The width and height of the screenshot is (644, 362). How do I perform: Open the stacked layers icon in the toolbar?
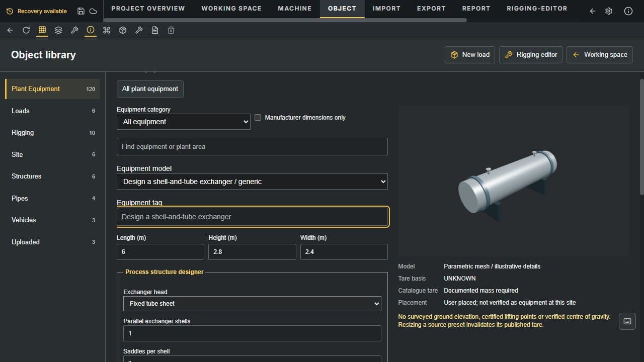coord(58,30)
